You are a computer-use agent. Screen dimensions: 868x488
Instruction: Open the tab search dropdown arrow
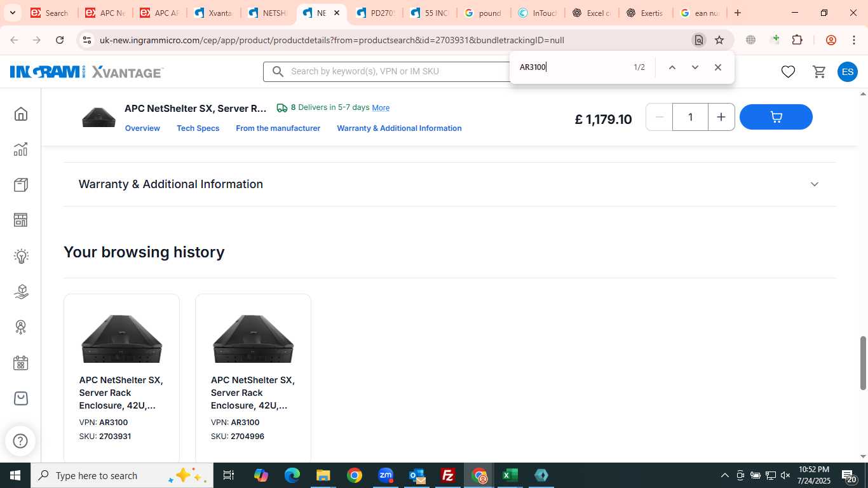(12, 13)
